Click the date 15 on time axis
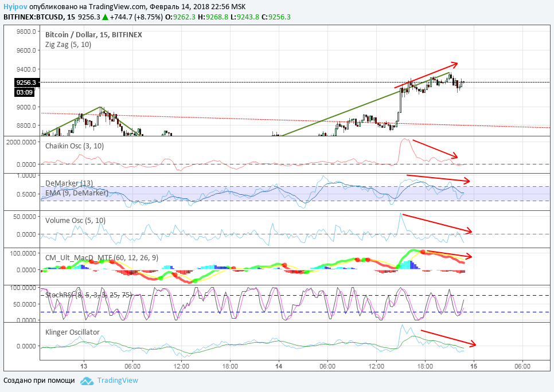Screen dimensions: 554x392 point(474,366)
